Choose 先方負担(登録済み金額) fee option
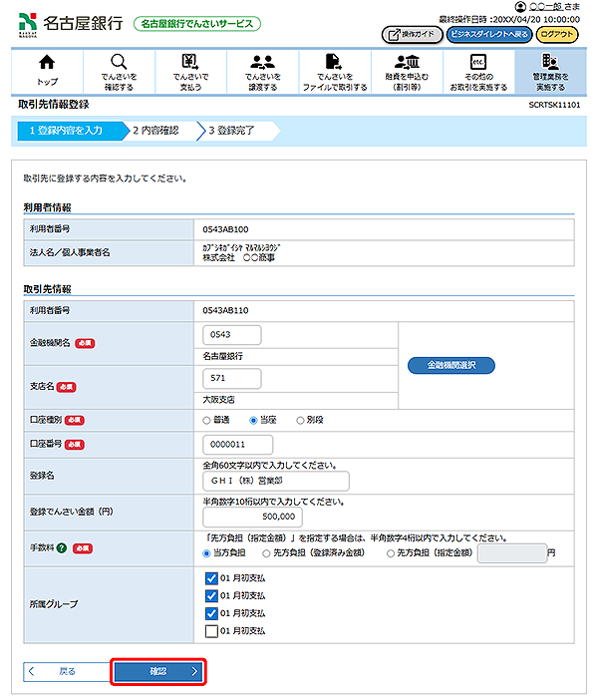598x700 pixels. point(266,551)
